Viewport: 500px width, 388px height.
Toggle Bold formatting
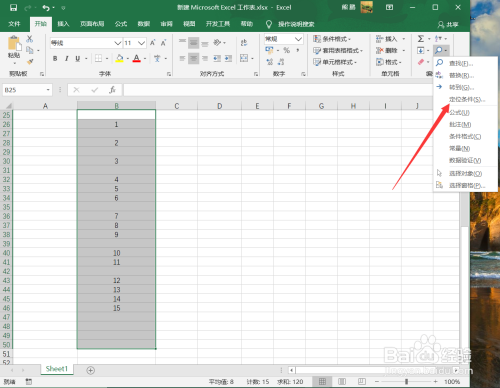pyautogui.click(x=55, y=59)
